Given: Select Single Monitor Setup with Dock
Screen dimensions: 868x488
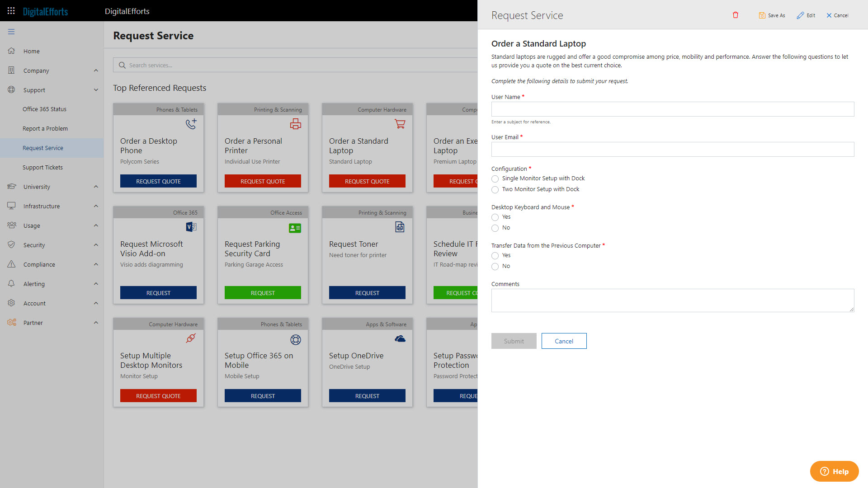Looking at the screenshot, I should tap(495, 179).
